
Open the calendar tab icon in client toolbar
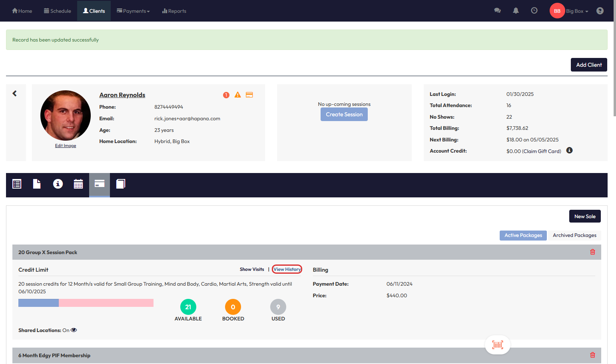[x=78, y=184]
